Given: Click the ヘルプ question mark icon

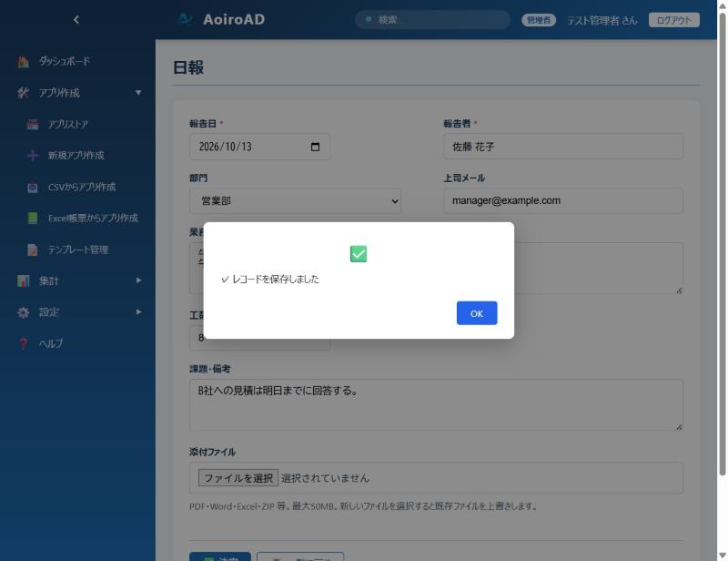Looking at the screenshot, I should [x=24, y=343].
